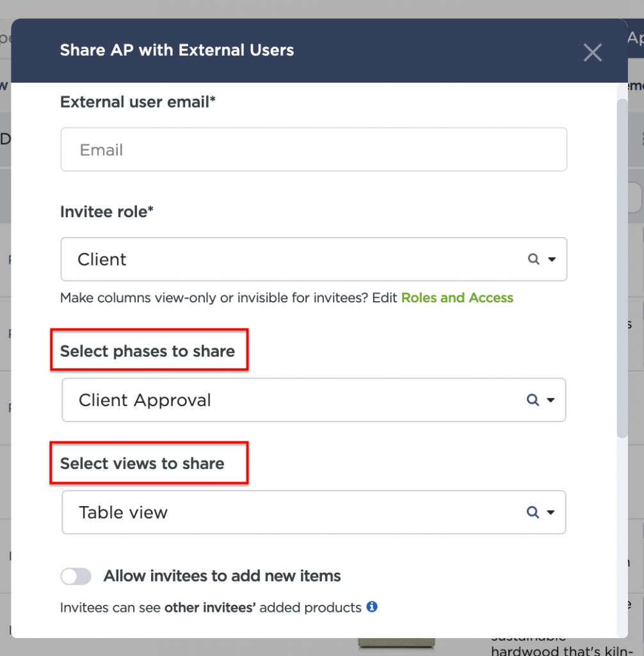This screenshot has height=656, width=644.
Task: Enable Allow invitees to add new items
Action: point(76,576)
